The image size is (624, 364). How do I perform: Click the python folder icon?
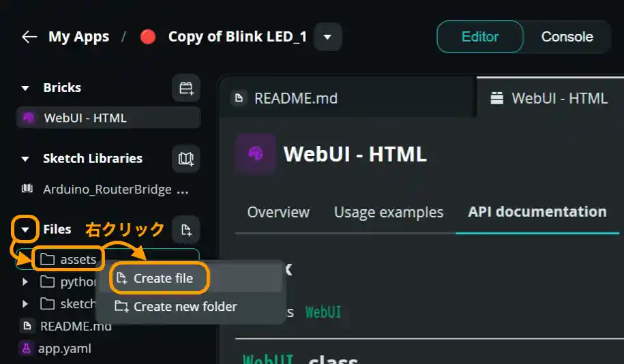click(x=47, y=282)
